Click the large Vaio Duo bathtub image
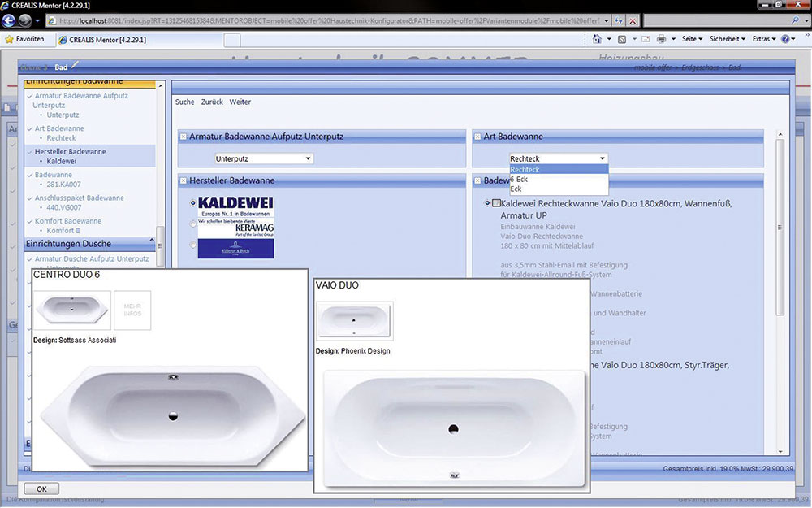Image resolution: width=812 pixels, height=508 pixels. [454, 428]
